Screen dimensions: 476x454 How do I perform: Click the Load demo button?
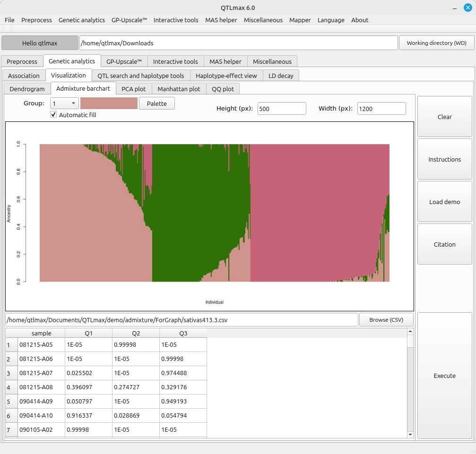coord(444,202)
